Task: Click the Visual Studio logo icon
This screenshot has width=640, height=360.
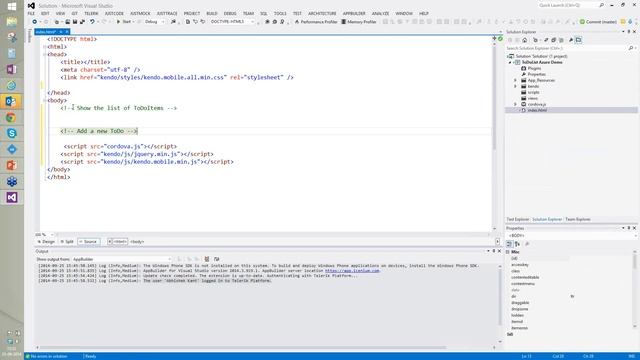Action: 31,5
